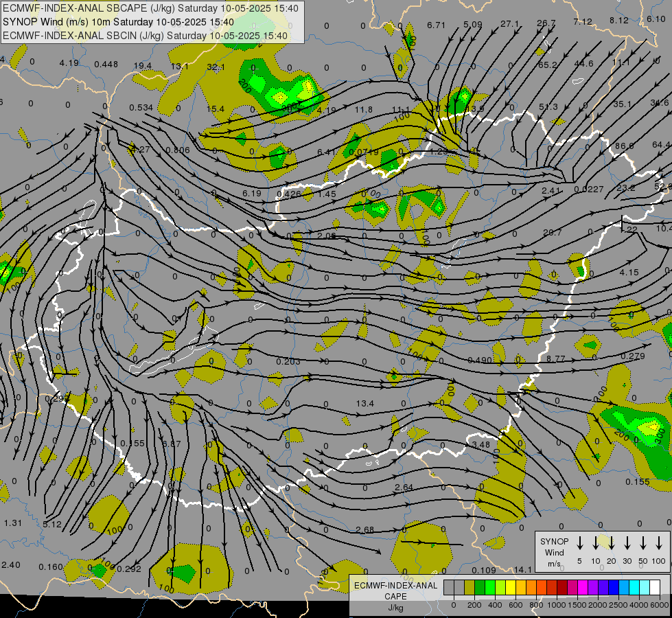Click the '0.109' value near the legend
Screen dimensions: 672x618
483,570
